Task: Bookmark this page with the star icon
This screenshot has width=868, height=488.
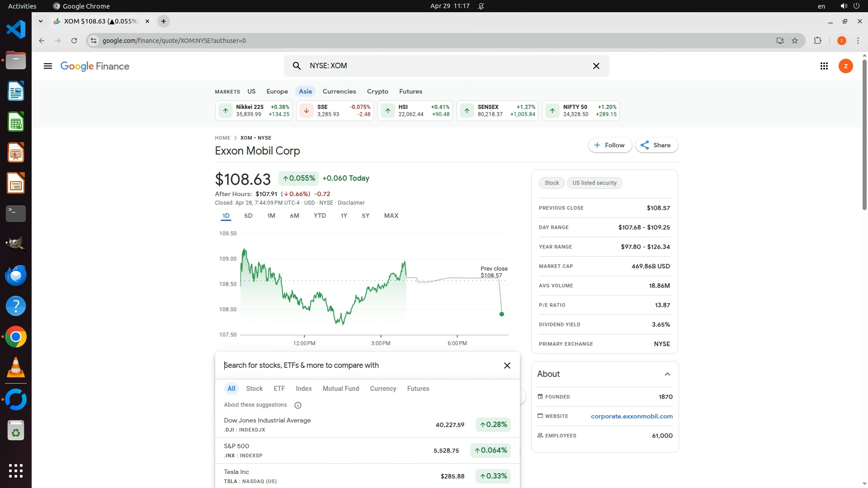Action: [x=795, y=41]
